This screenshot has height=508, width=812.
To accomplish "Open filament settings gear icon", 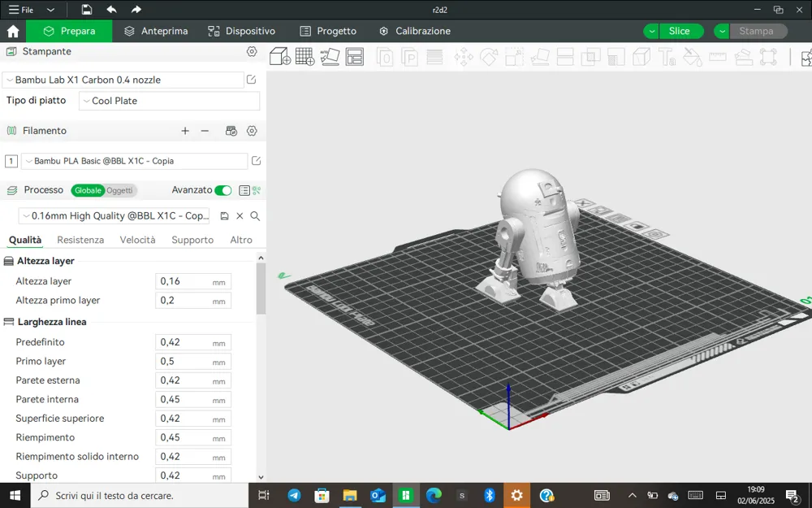I will (x=252, y=131).
